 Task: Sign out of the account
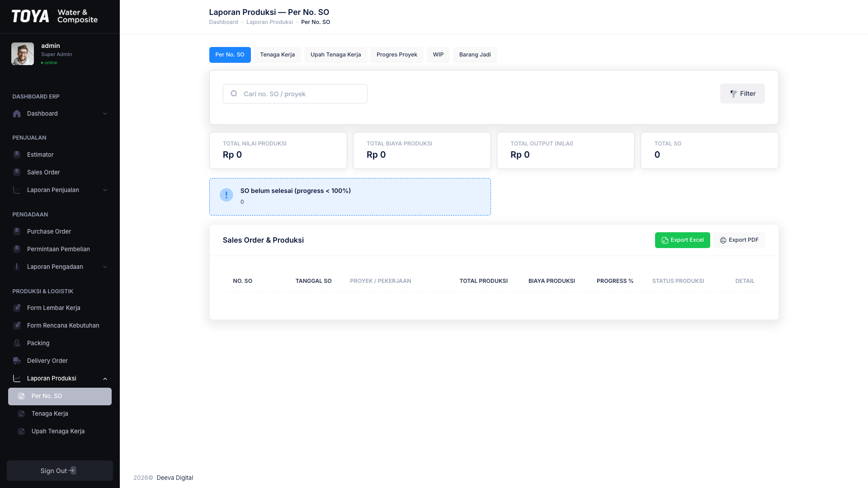coord(60,470)
